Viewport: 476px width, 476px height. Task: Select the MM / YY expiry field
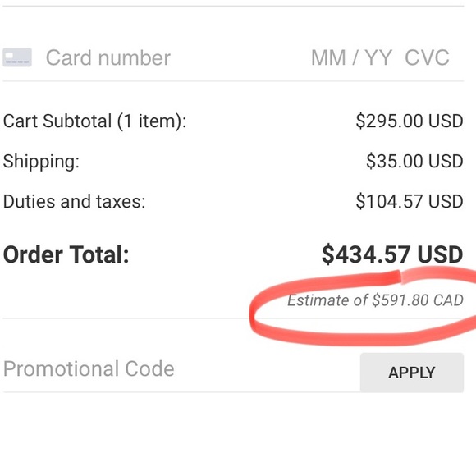351,57
